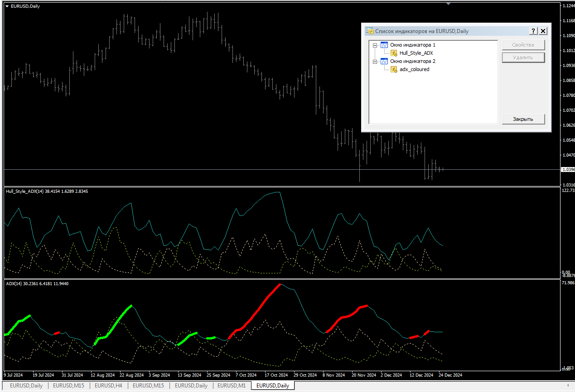
Task: Click the indicator list dialog title icon
Action: tap(370, 31)
